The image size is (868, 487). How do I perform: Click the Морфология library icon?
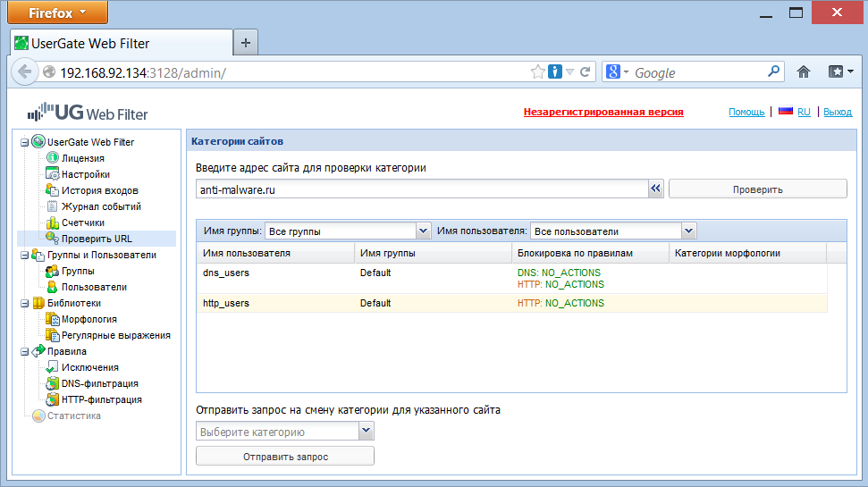click(53, 319)
